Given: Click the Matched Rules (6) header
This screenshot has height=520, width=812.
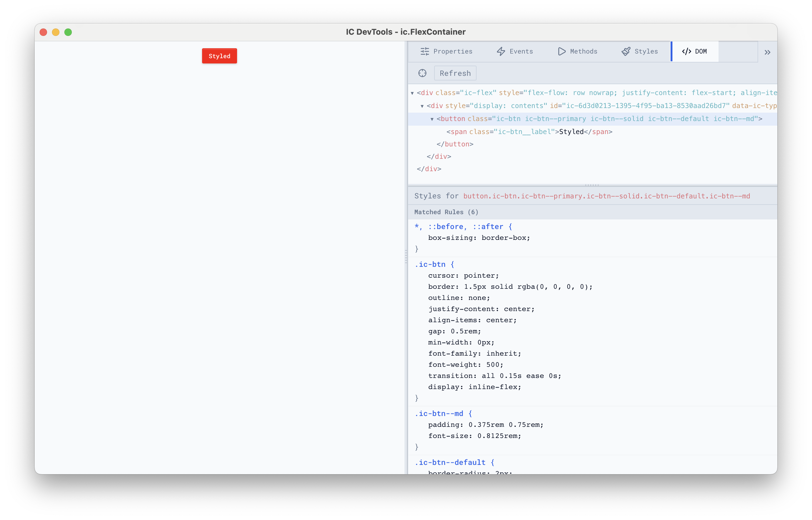Looking at the screenshot, I should coord(446,212).
